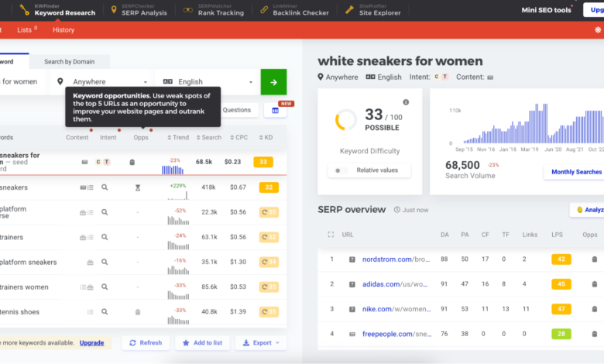Click snippet icon beside nike.com
This screenshot has height=364, width=604.
pyautogui.click(x=352, y=309)
